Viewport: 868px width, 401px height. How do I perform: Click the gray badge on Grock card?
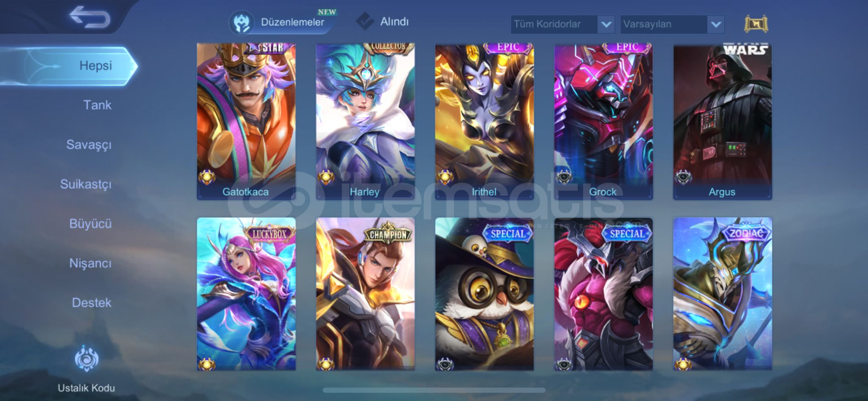pyautogui.click(x=564, y=177)
